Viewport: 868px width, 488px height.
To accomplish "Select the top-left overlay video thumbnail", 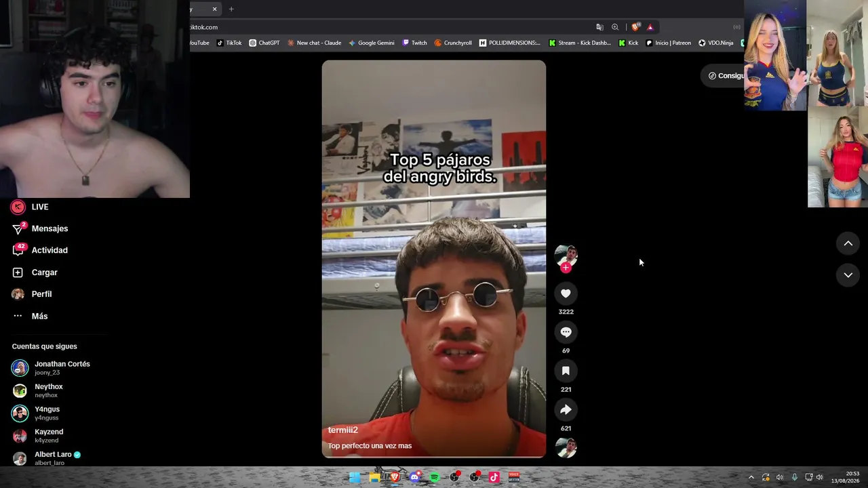I will pos(775,55).
